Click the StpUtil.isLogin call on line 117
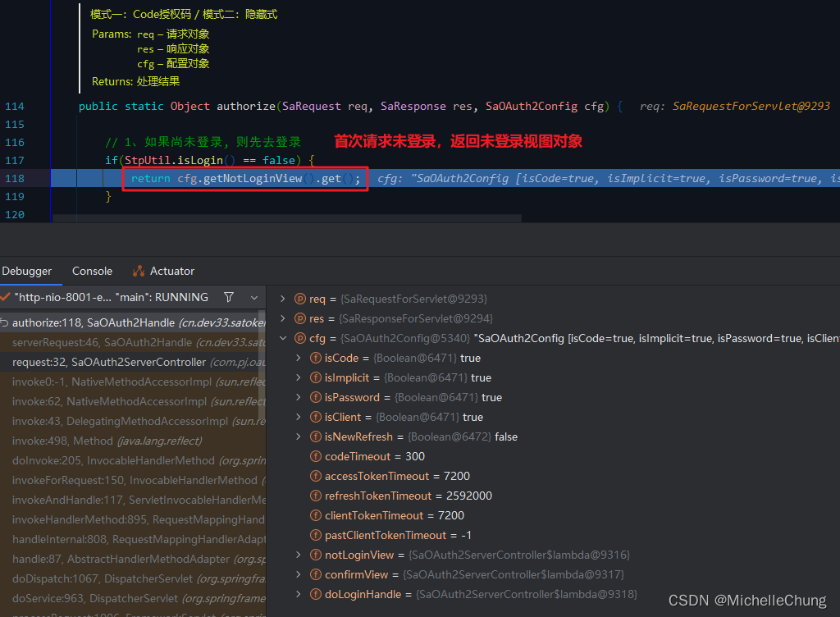The image size is (840, 617). point(174,160)
